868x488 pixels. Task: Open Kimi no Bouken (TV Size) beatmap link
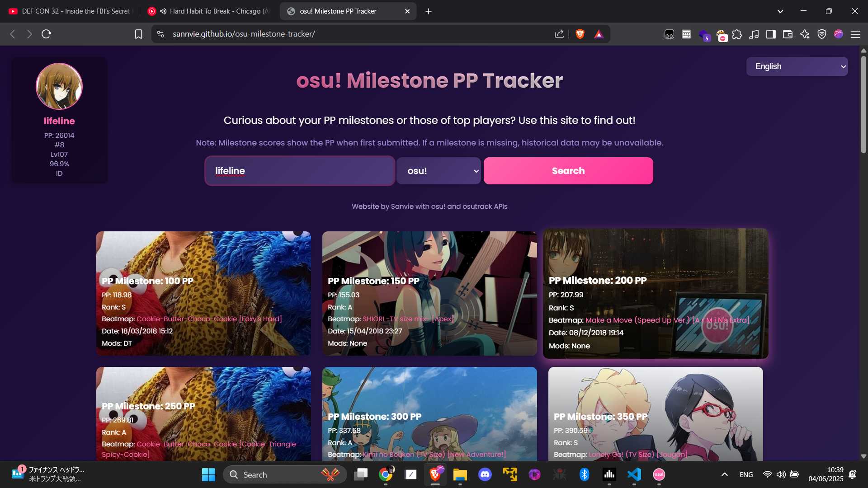click(434, 455)
